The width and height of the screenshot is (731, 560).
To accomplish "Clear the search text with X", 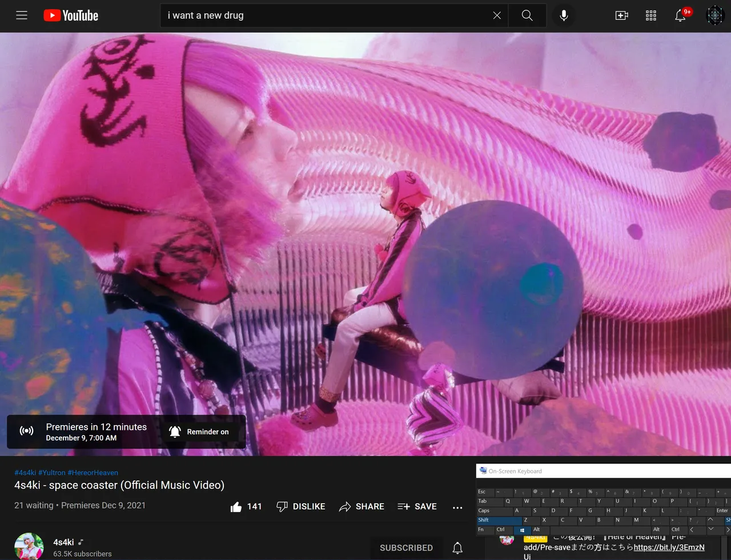I will [497, 15].
